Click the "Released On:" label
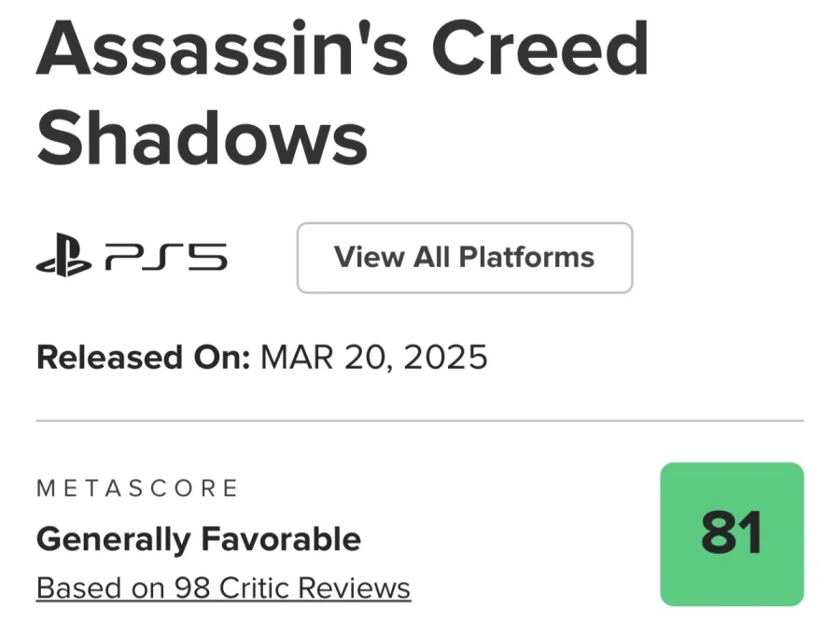This screenshot has width=840, height=623. 143,358
